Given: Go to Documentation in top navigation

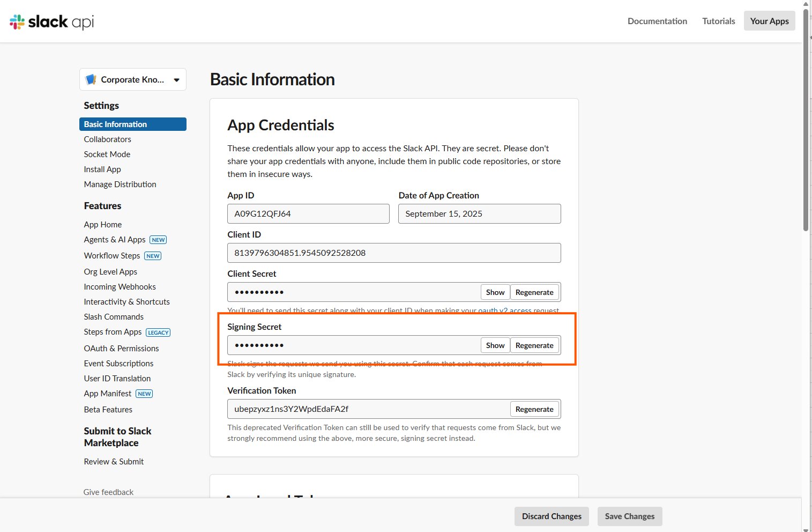Looking at the screenshot, I should [x=657, y=21].
